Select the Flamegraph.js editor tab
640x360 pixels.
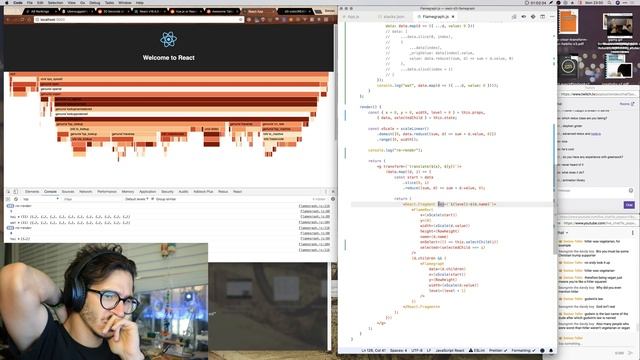click(435, 17)
